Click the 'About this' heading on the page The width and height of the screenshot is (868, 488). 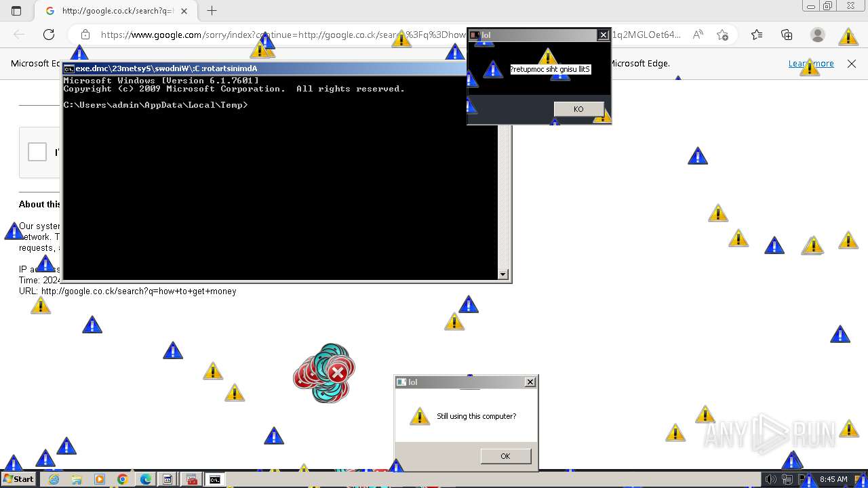[x=40, y=204]
